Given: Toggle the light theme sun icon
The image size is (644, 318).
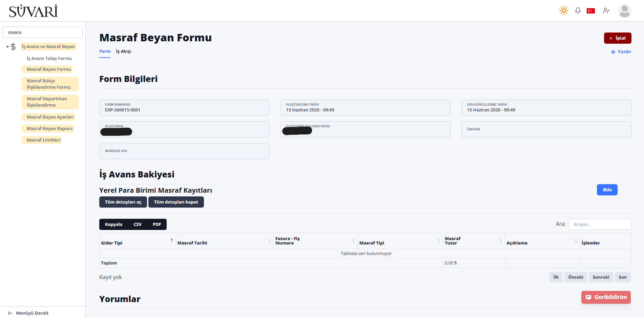Looking at the screenshot, I should [x=564, y=10].
